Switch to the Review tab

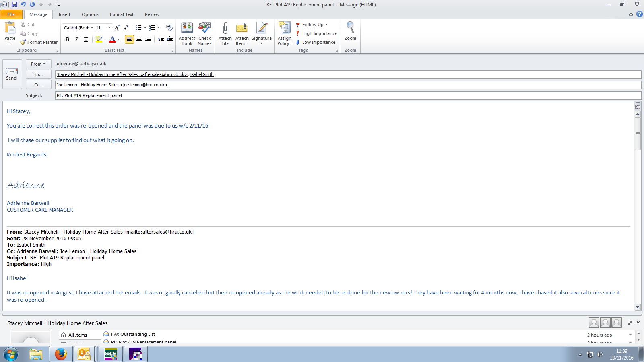coord(152,14)
